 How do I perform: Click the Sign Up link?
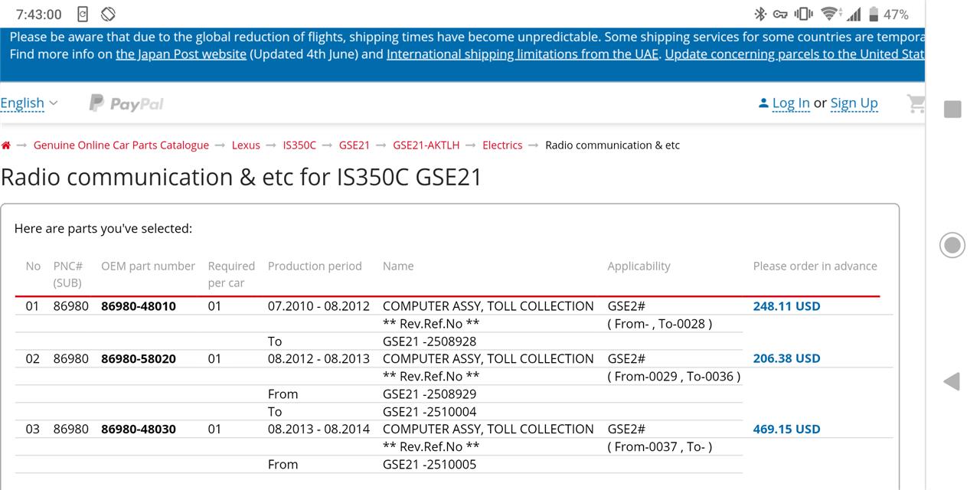(854, 103)
